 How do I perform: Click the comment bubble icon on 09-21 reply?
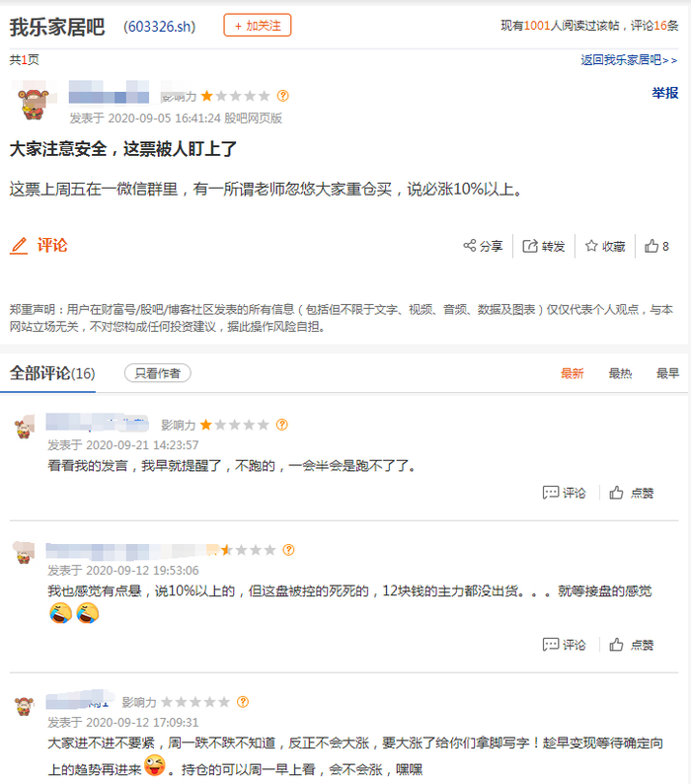[551, 493]
